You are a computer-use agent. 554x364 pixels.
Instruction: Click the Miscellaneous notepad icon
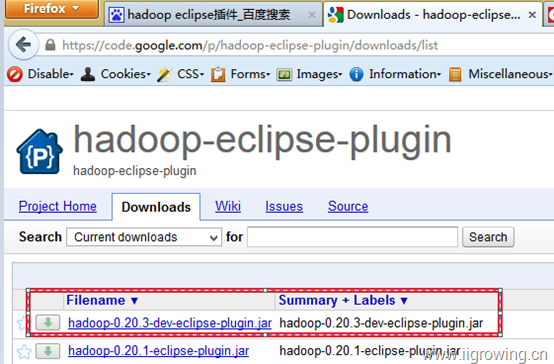tap(455, 74)
